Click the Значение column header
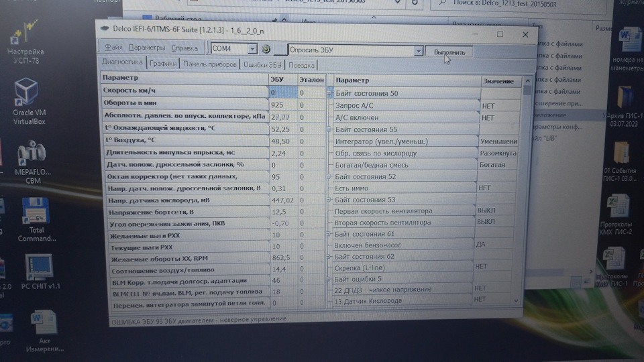 [x=501, y=81]
